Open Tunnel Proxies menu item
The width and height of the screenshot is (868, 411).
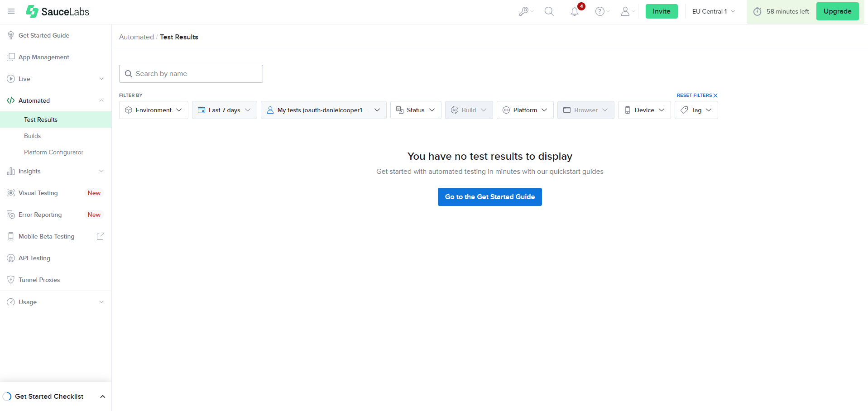tap(56, 280)
